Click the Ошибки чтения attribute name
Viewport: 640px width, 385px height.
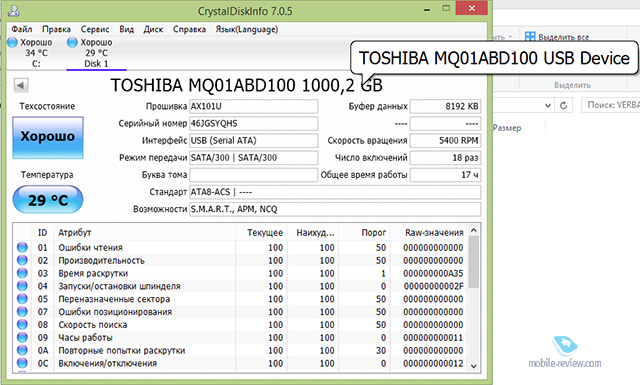(90, 247)
